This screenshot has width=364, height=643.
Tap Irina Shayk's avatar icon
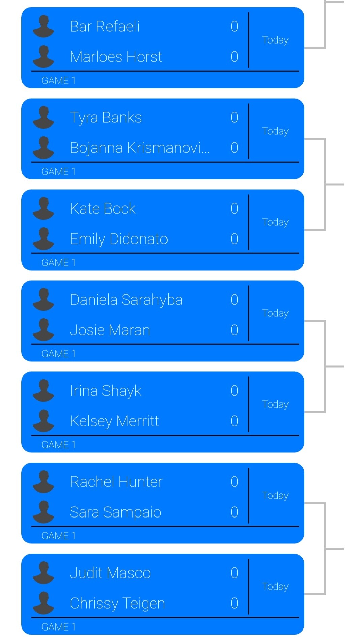(43, 391)
